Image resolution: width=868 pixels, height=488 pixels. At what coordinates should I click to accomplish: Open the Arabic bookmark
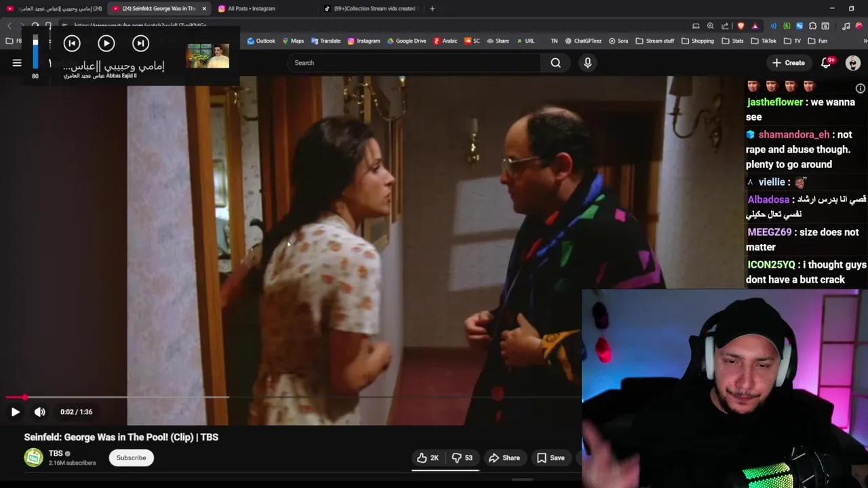click(445, 41)
